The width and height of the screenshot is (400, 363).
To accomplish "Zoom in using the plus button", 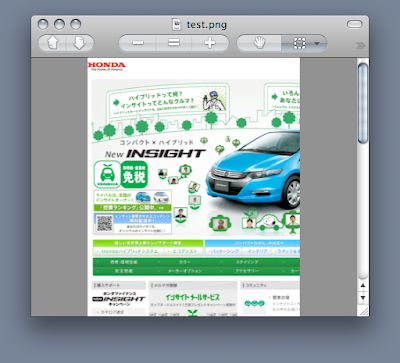I will [210, 43].
